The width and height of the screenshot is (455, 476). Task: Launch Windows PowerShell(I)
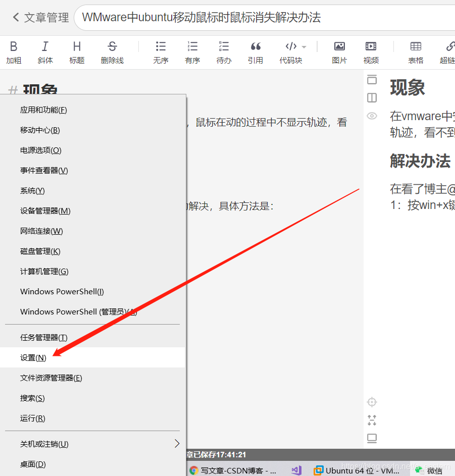[92, 292]
